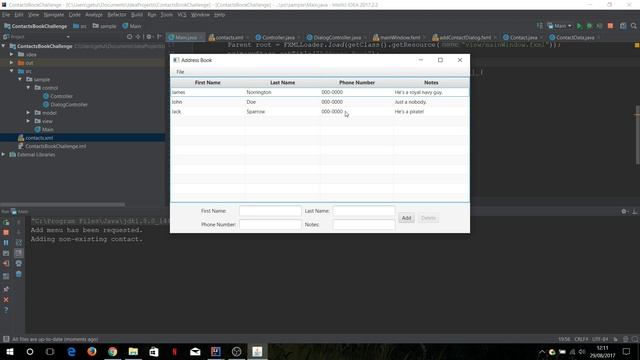The image size is (640, 360).
Task: Expand the model package arrow
Action: pyautogui.click(x=29, y=113)
